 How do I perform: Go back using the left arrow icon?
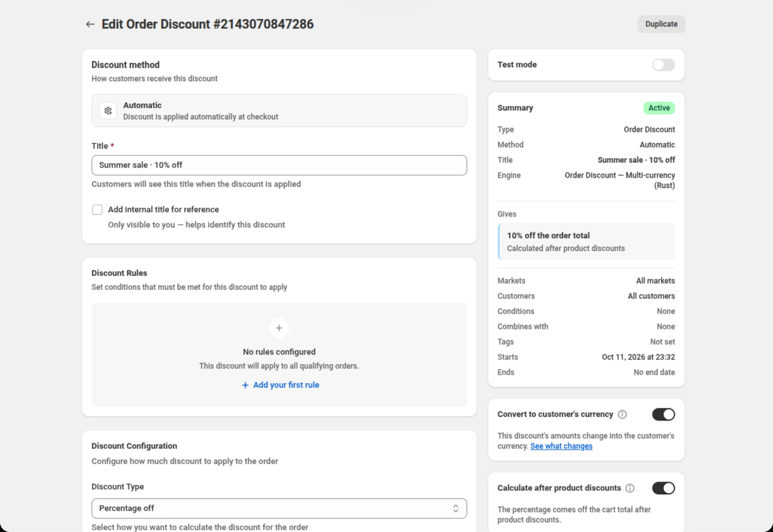(x=90, y=24)
